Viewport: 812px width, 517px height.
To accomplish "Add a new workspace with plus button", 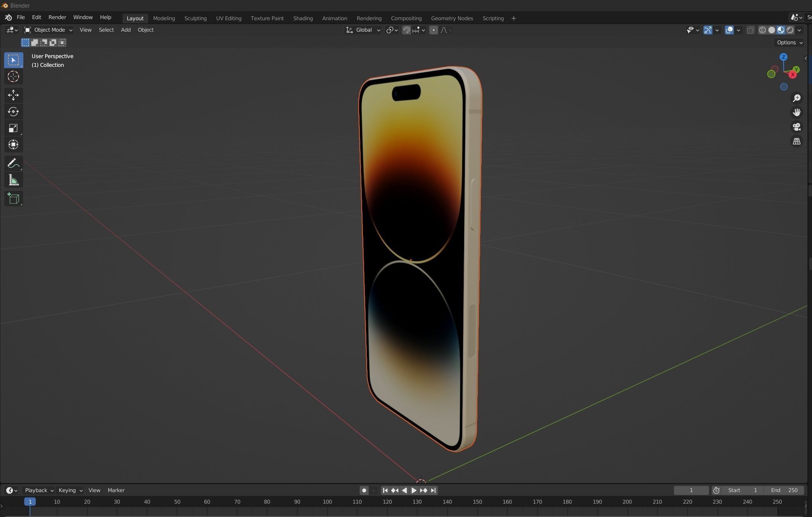I will tap(514, 18).
